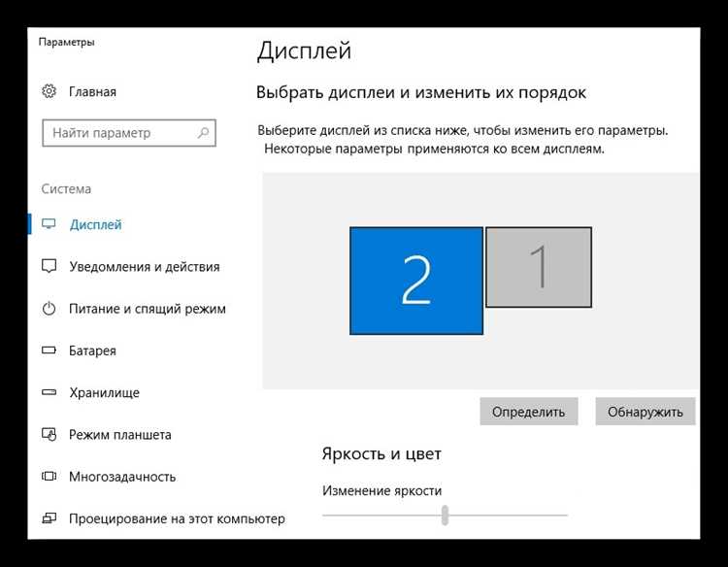Select display 2 monitor box
The width and height of the screenshot is (728, 567).
pos(416,281)
